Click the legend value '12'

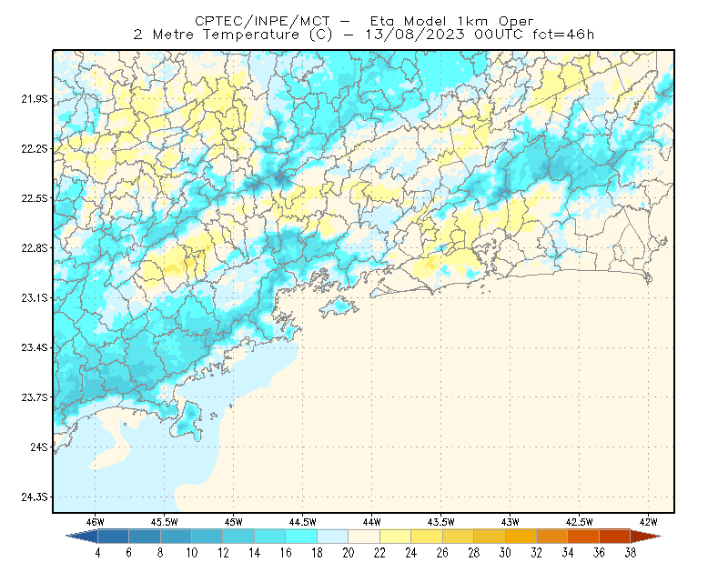[223, 553]
